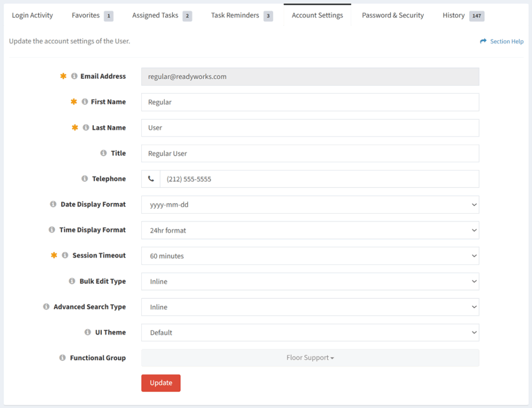Click the Section Help link
This screenshot has height=408, width=532.
tap(506, 41)
